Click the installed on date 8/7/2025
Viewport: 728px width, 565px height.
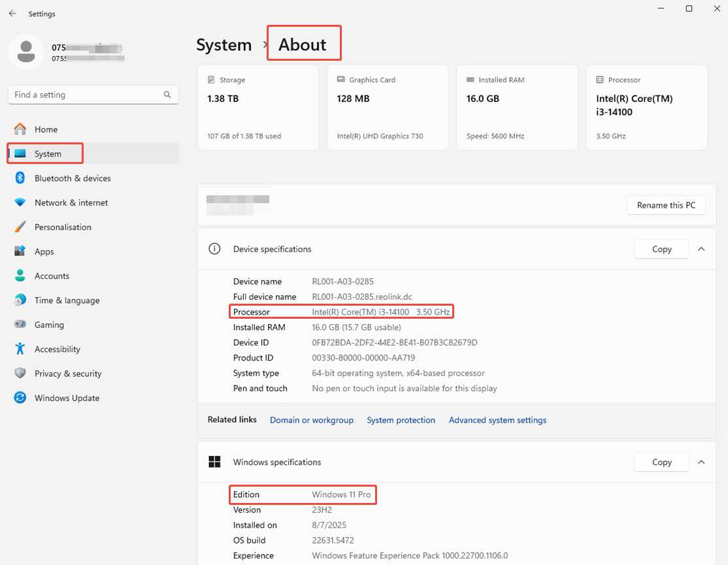[x=329, y=525]
